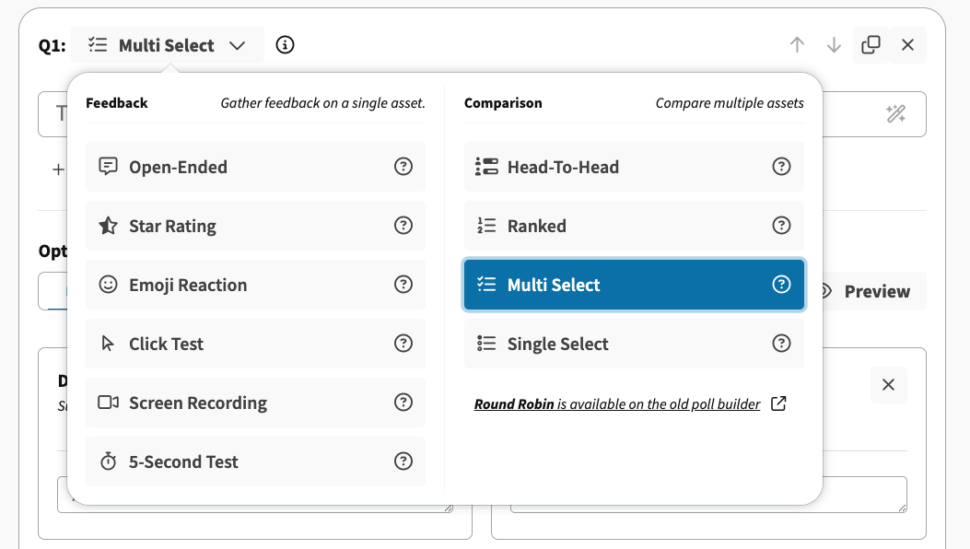Choose the Single Select comparison type
This screenshot has height=549, width=970.
coord(634,344)
